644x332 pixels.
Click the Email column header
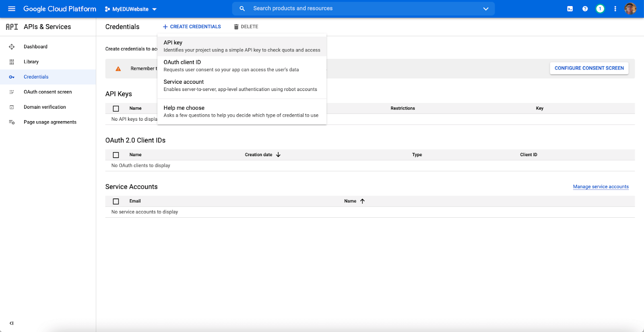tap(135, 201)
